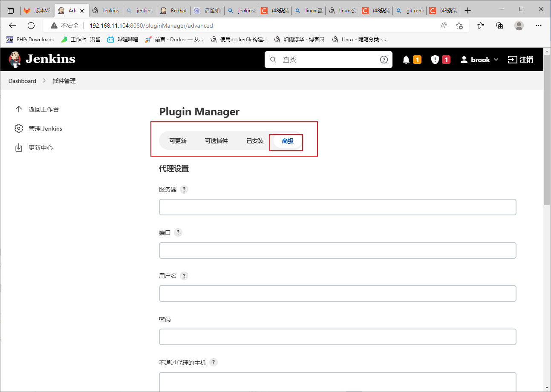Expand the brook user dropdown arrow
The height and width of the screenshot is (392, 551).
496,60
